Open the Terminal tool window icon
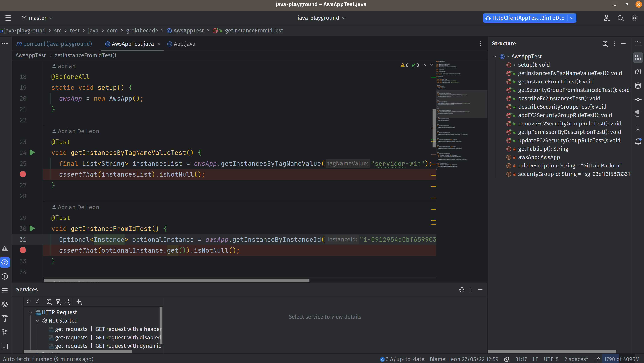This screenshot has width=644, height=363. pyautogui.click(x=5, y=346)
